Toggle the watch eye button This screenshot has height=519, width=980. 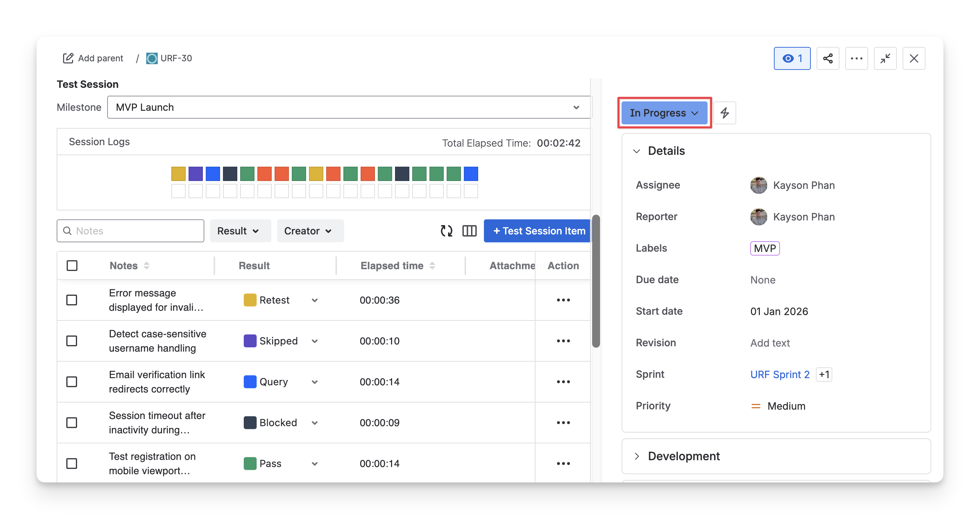point(792,58)
